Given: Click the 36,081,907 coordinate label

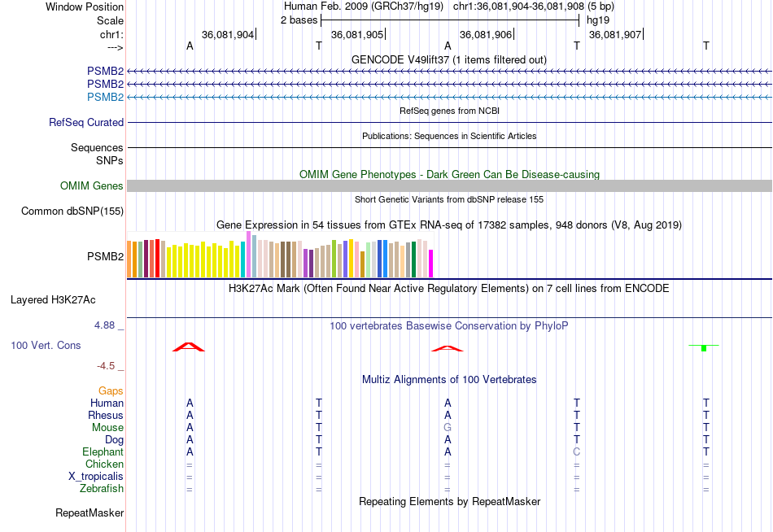Looking at the screenshot, I should click(x=615, y=34).
